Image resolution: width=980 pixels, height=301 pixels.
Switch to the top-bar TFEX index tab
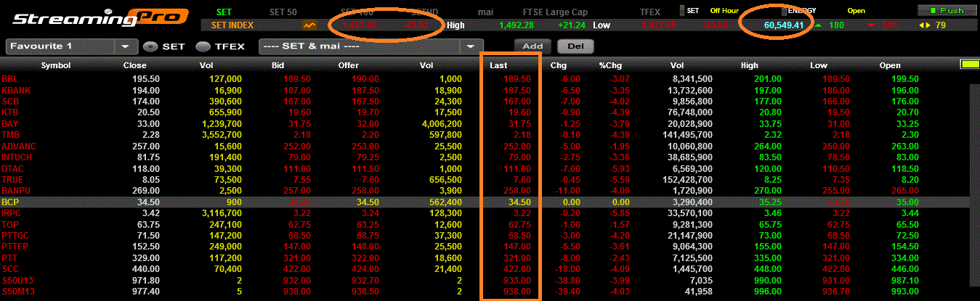tap(649, 11)
